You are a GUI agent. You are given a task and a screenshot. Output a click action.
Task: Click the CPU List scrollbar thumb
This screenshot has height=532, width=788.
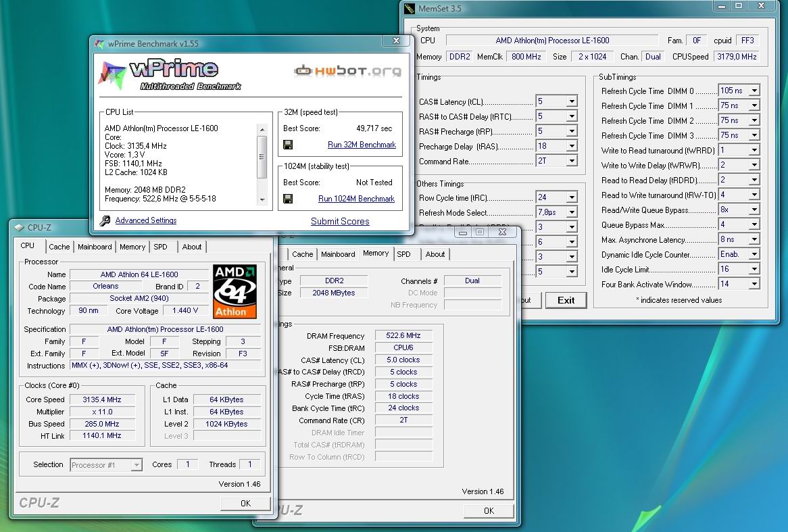262,156
